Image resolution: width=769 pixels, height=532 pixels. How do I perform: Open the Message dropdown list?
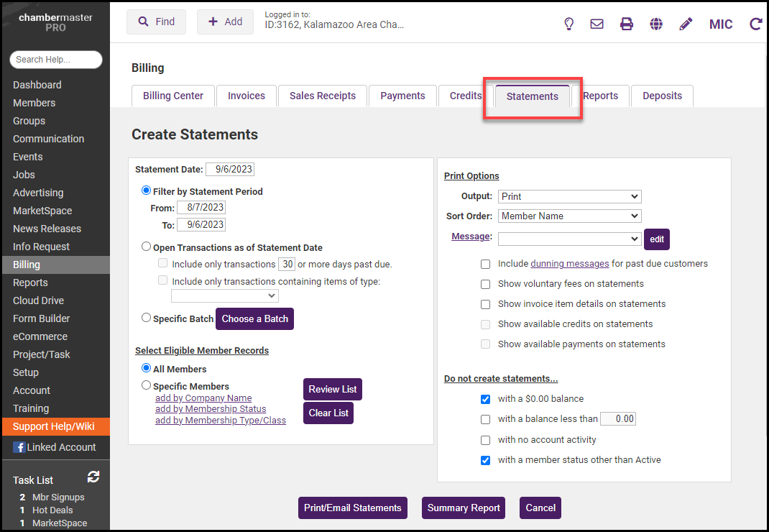click(x=569, y=238)
